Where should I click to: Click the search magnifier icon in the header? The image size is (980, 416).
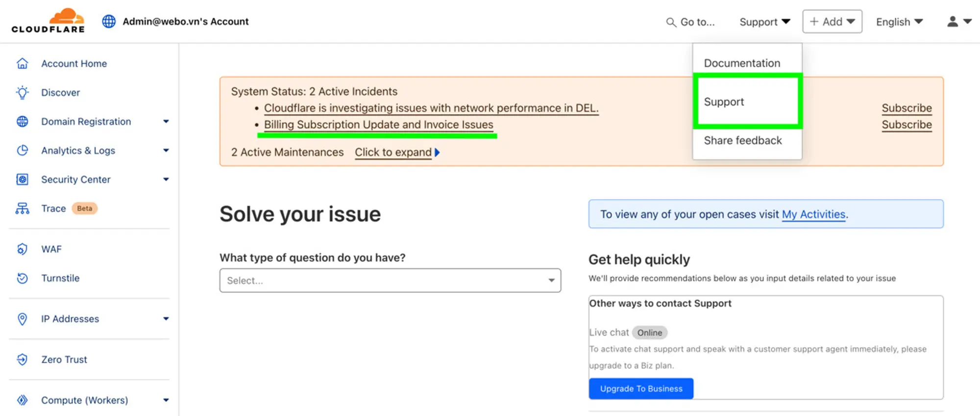[671, 22]
